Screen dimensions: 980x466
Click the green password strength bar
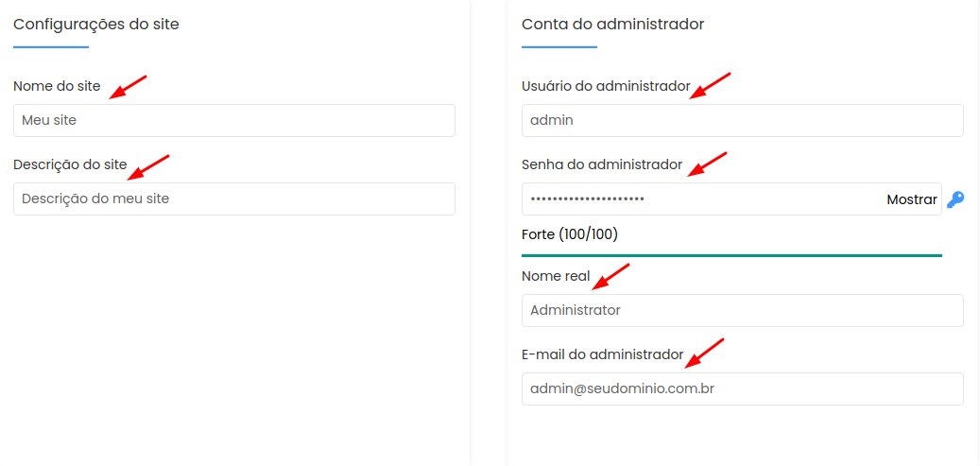click(x=731, y=255)
